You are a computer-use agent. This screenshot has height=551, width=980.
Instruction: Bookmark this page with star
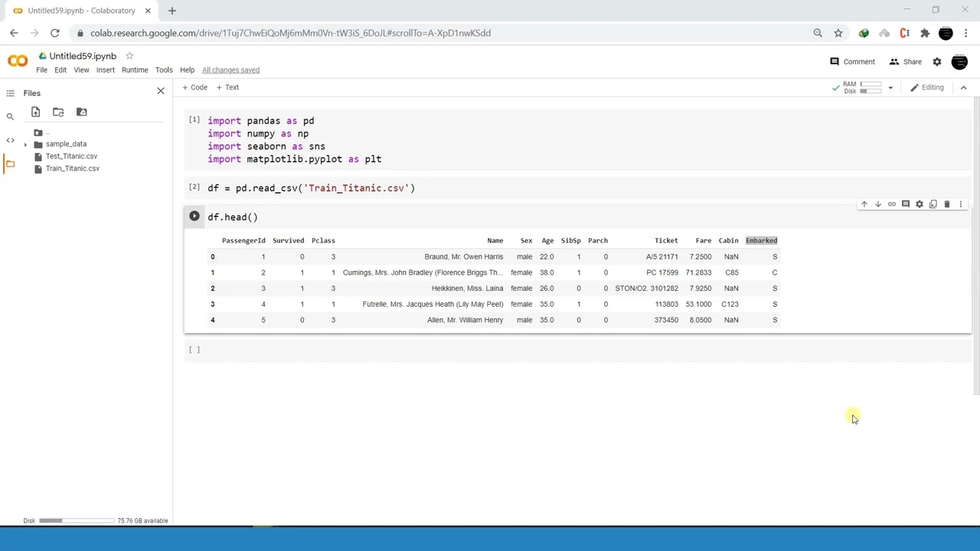point(838,33)
